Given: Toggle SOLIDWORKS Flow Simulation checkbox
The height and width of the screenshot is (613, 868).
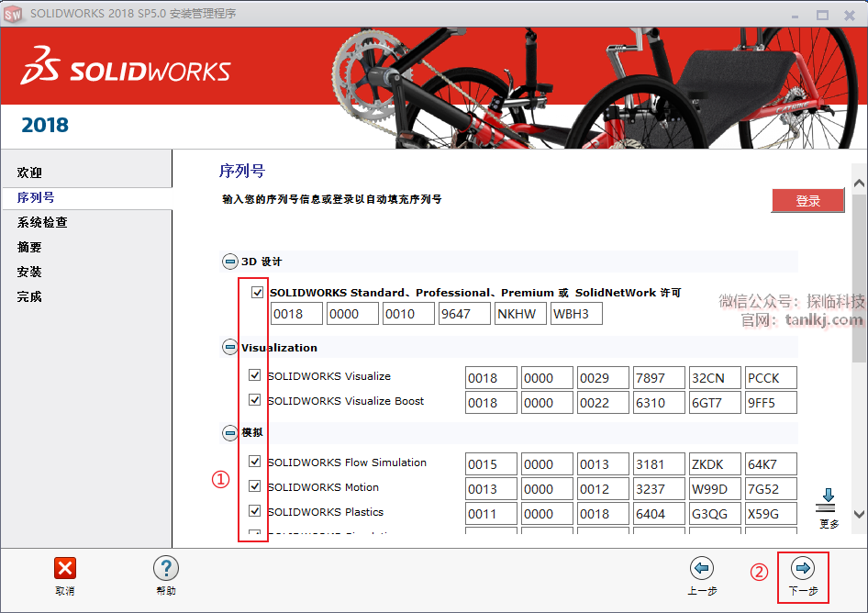Looking at the screenshot, I should coord(255,462).
